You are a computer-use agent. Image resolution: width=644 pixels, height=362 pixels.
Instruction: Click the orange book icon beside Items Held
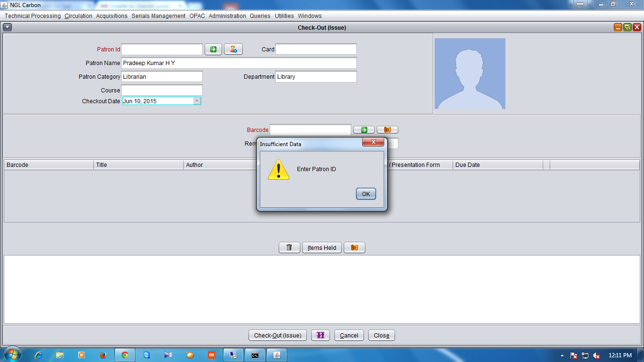coord(355,247)
